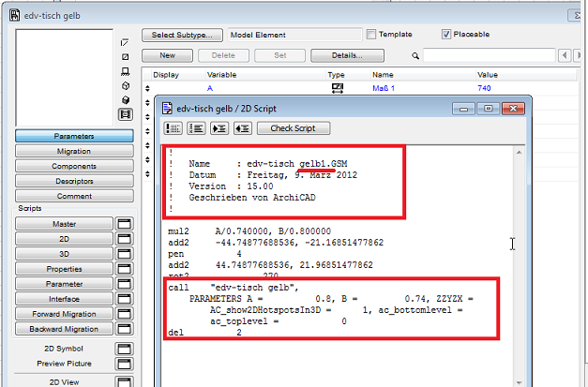Click the object preview thumbnail area

click(x=64, y=78)
